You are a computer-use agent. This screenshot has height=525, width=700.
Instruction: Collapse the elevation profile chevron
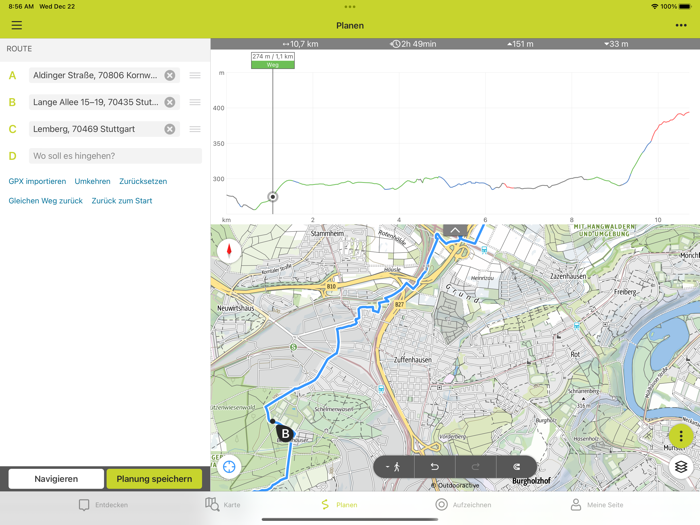pos(455,230)
